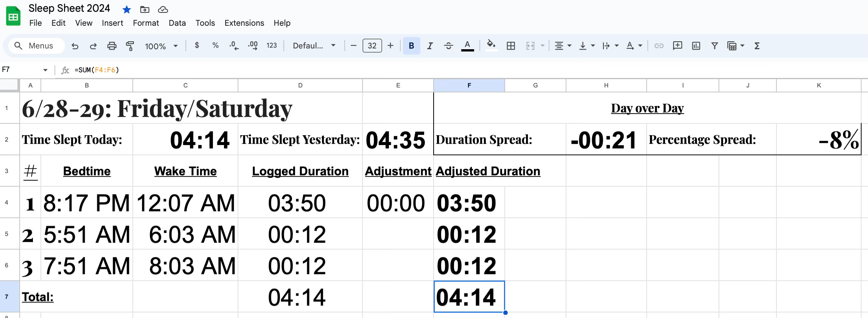
Task: Click the filter views table icon
Action: (732, 46)
